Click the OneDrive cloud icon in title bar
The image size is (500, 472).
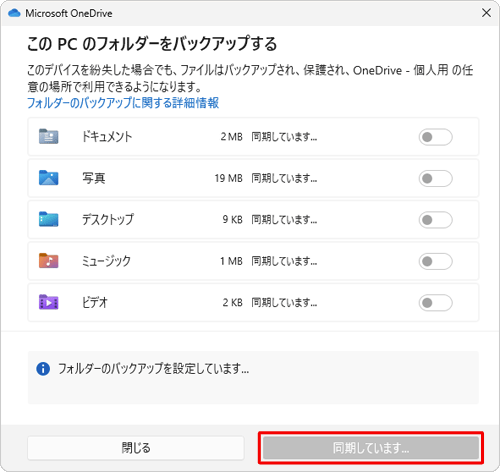pyautogui.click(x=14, y=13)
